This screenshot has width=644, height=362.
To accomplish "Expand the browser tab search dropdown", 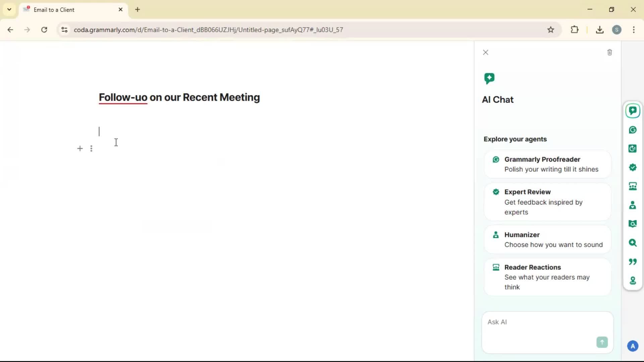I will click(9, 9).
